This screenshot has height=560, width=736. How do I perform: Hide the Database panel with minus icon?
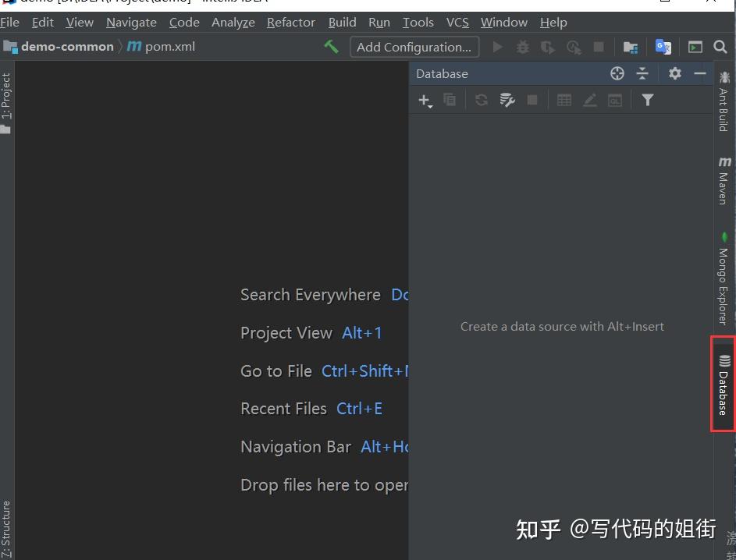click(x=700, y=73)
